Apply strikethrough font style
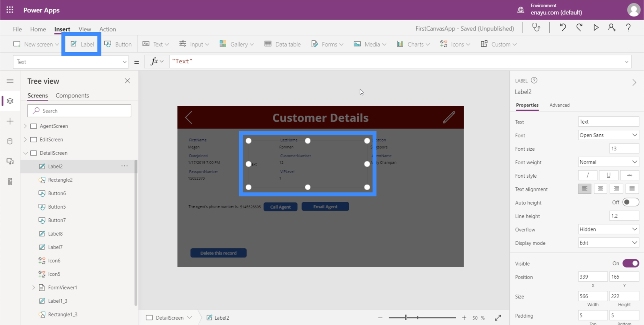 point(629,175)
